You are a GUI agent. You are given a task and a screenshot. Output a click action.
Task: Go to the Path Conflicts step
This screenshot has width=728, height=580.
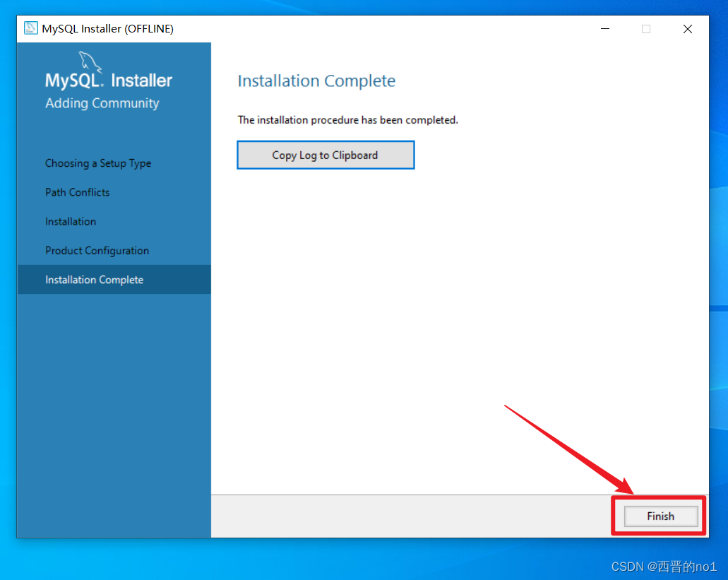[x=77, y=192]
